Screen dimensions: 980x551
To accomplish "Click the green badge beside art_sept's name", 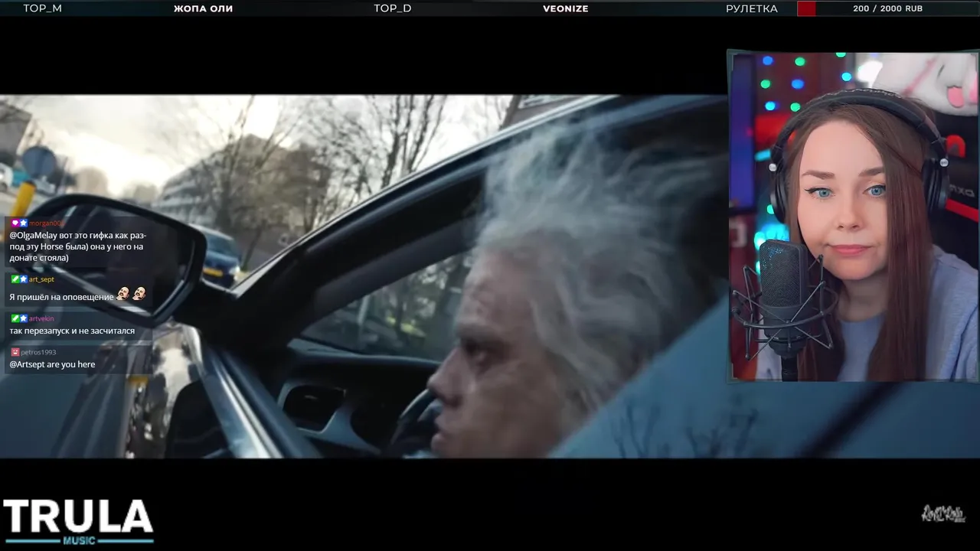I will pyautogui.click(x=15, y=279).
